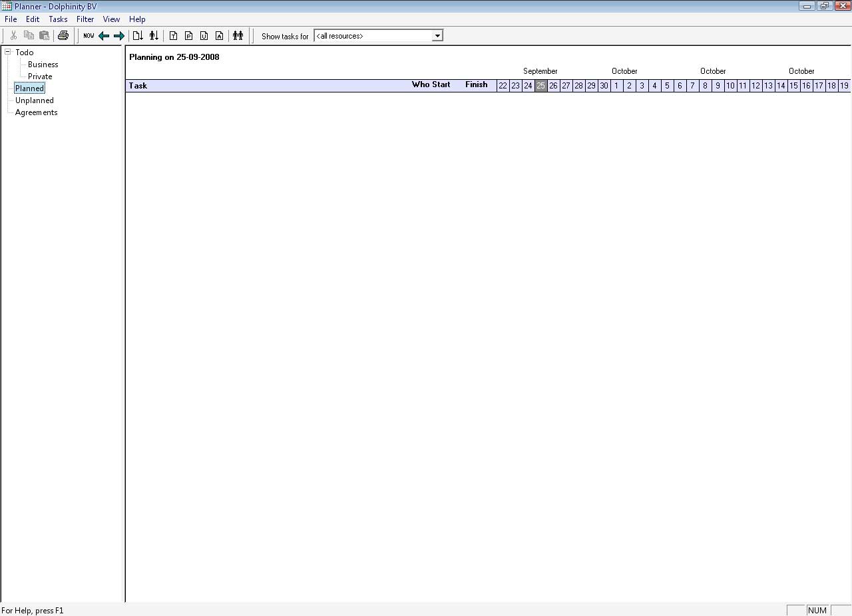Open the Filter menu
Image resolution: width=852 pixels, height=616 pixels.
pyautogui.click(x=85, y=19)
